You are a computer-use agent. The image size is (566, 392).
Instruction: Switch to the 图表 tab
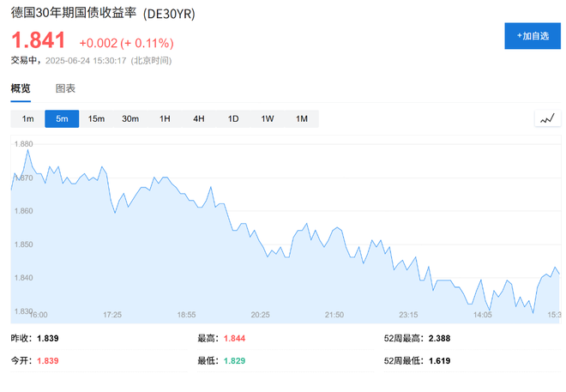65,88
